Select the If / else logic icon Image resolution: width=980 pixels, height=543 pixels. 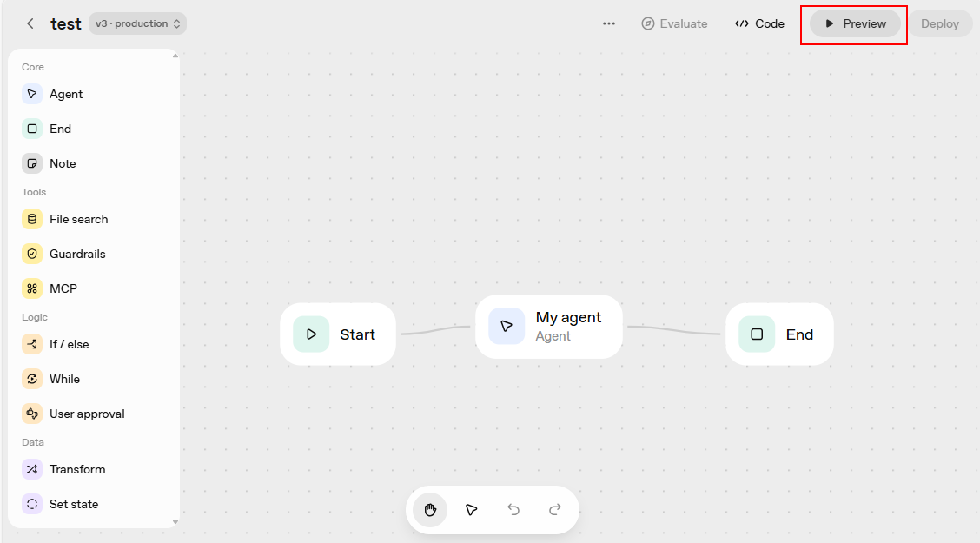pyautogui.click(x=32, y=344)
